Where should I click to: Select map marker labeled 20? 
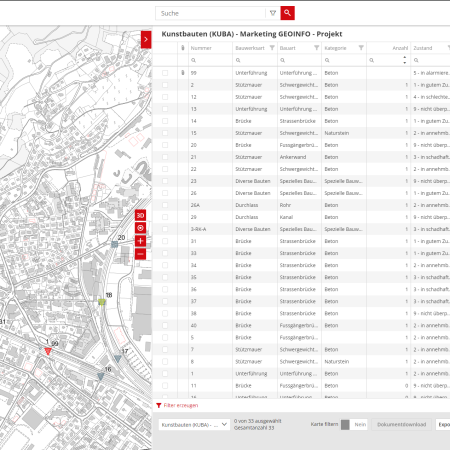114,244
